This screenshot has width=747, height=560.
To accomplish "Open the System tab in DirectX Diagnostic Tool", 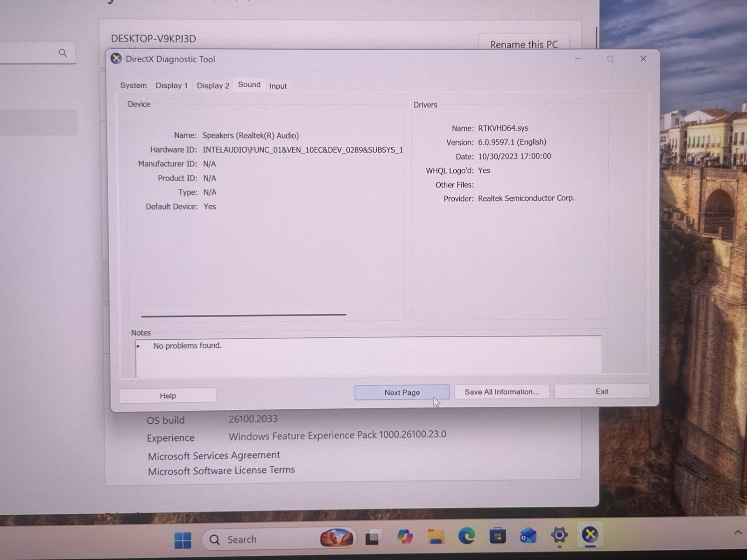I will (134, 85).
